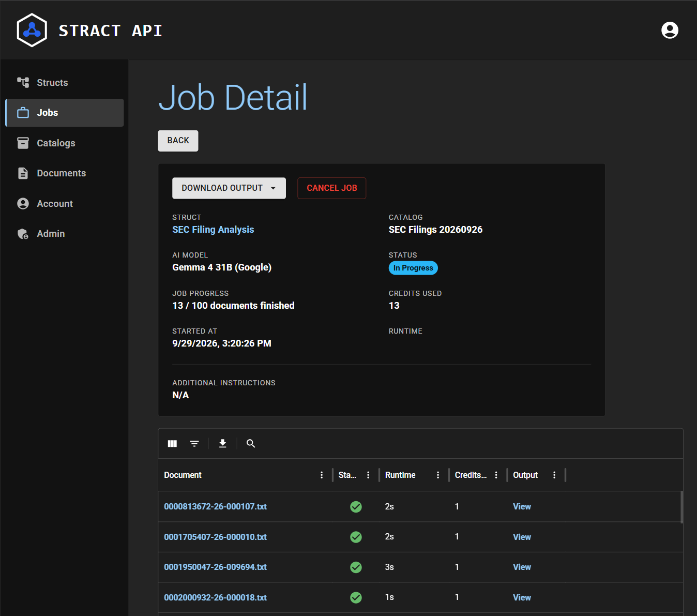697x616 pixels.
Task: Click the table search magnifier icon
Action: tap(251, 443)
